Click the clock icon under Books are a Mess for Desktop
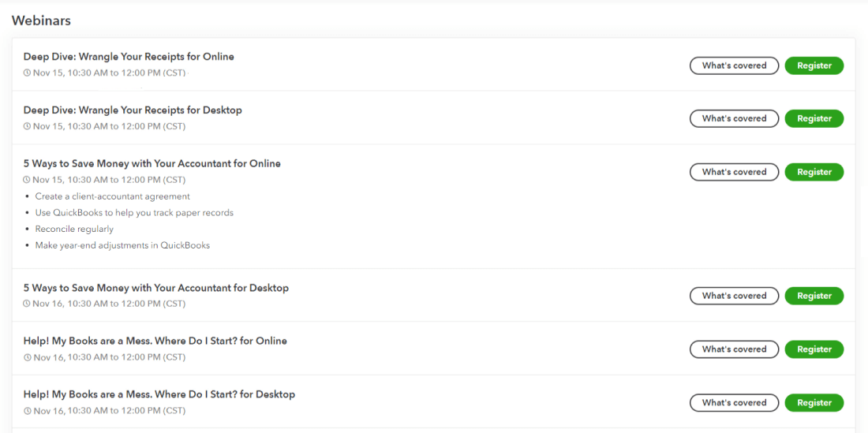The height and width of the screenshot is (433, 868). click(27, 411)
